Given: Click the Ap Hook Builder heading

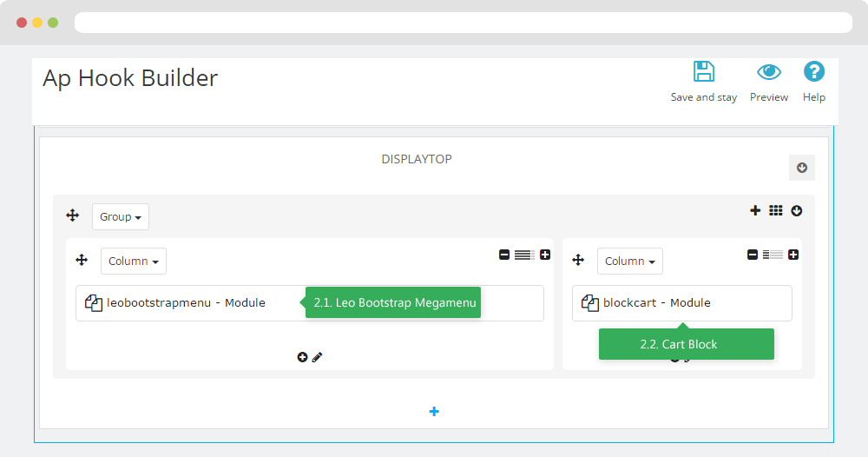Looking at the screenshot, I should 131,78.
